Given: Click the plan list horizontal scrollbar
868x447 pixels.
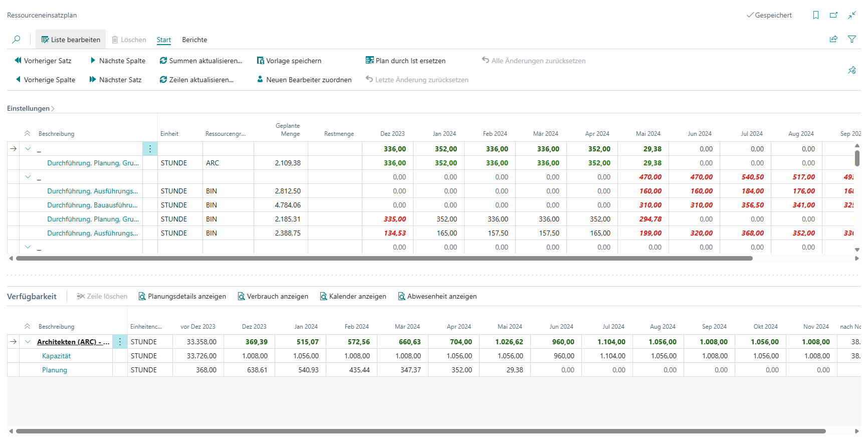Looking at the screenshot, I should tap(384, 259).
